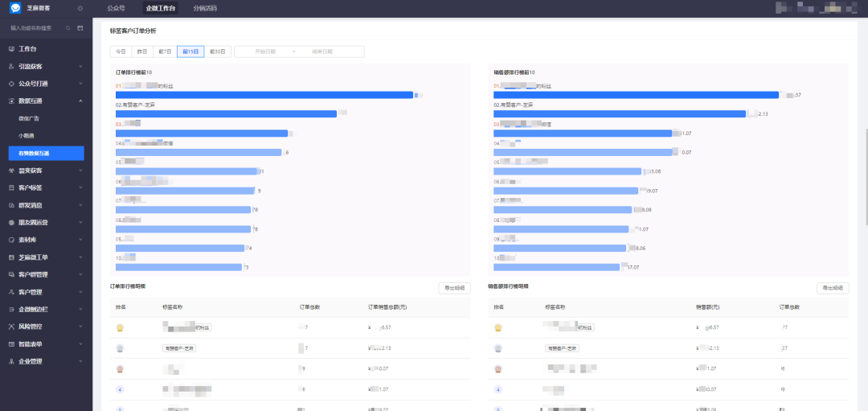
Task: Click the 客户管理 person icon
Action: point(11,292)
